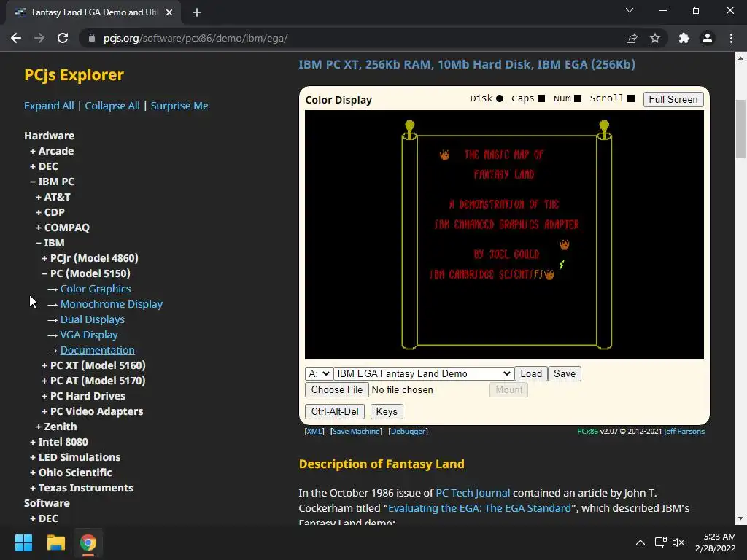Open the VGA Display link

coord(89,335)
